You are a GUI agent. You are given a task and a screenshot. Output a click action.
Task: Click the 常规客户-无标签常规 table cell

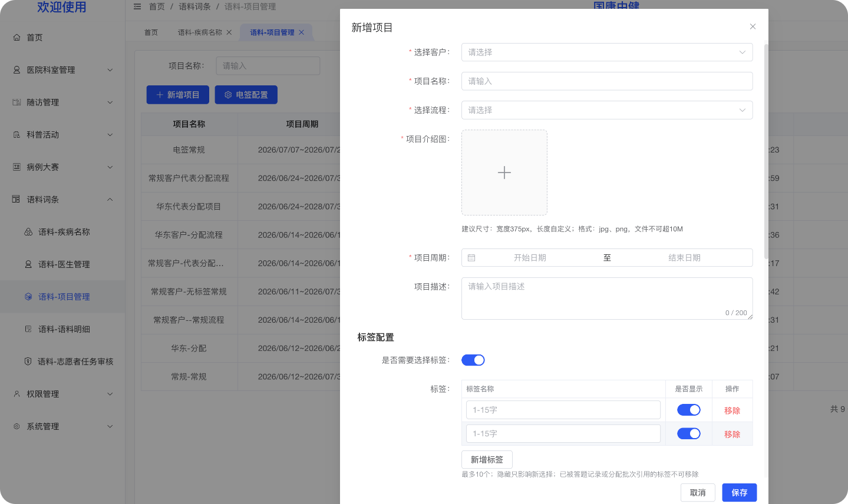pyautogui.click(x=189, y=291)
